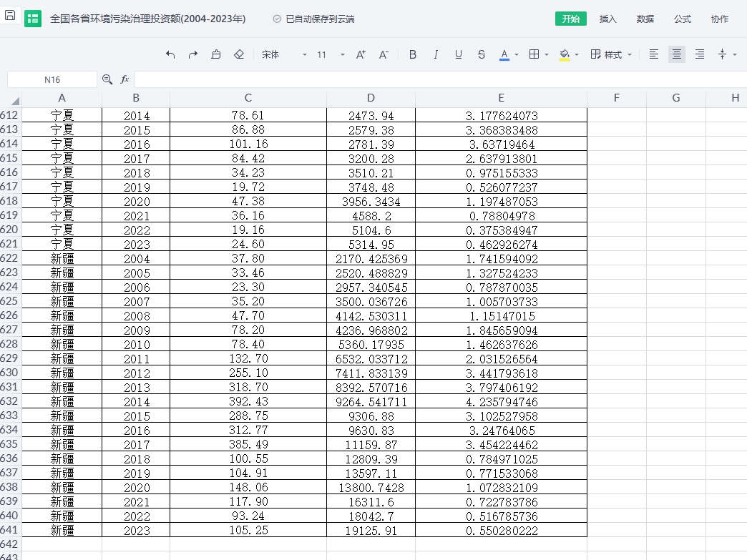The height and width of the screenshot is (560, 747).
Task: Click cell with value 101.16
Action: pyautogui.click(x=248, y=144)
